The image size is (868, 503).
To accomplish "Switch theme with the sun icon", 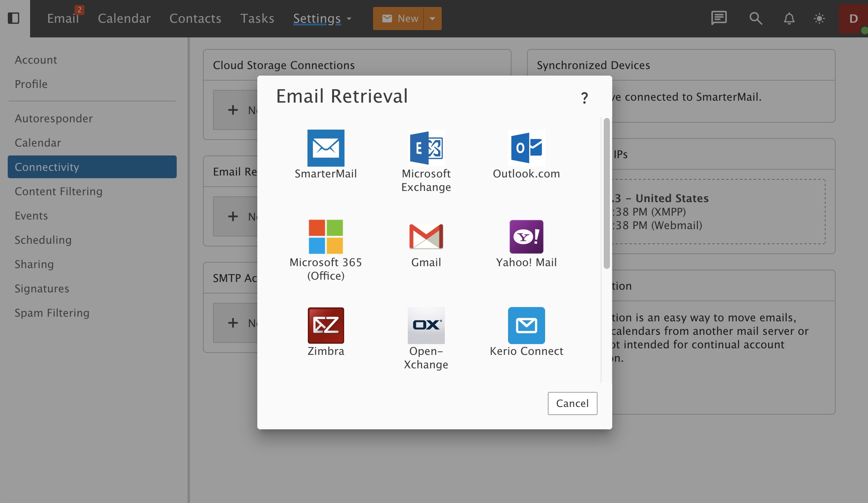I will point(819,19).
